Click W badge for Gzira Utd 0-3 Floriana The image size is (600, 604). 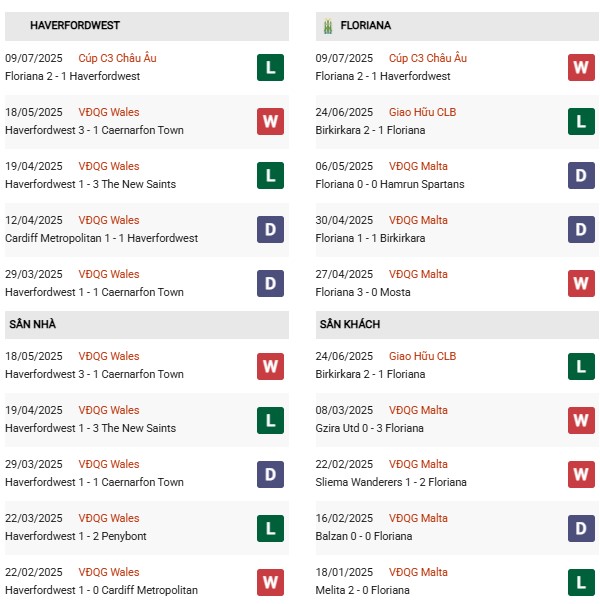581,419
